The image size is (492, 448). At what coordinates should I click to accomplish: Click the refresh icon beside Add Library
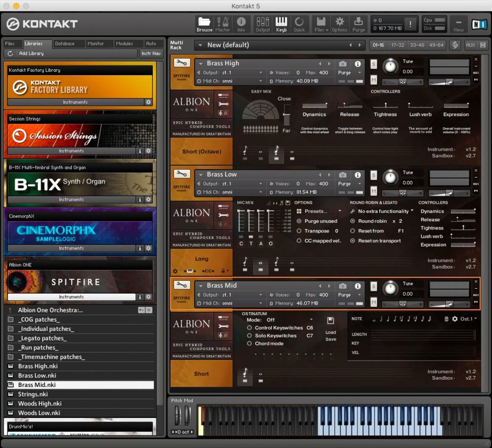click(11, 53)
